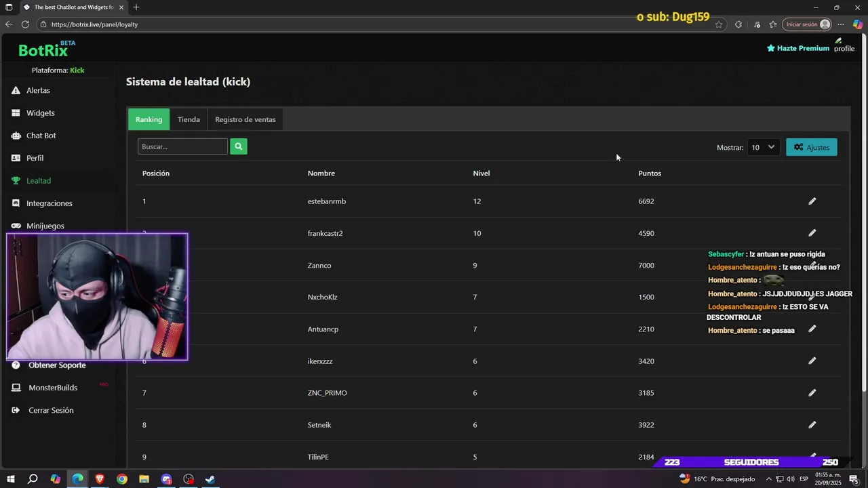Edit ZNC_PRIMO row via pencil icon
This screenshot has width=868, height=488.
tap(812, 392)
